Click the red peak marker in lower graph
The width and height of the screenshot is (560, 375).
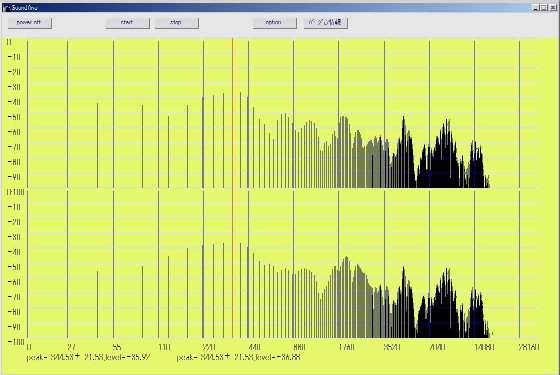pyautogui.click(x=232, y=264)
